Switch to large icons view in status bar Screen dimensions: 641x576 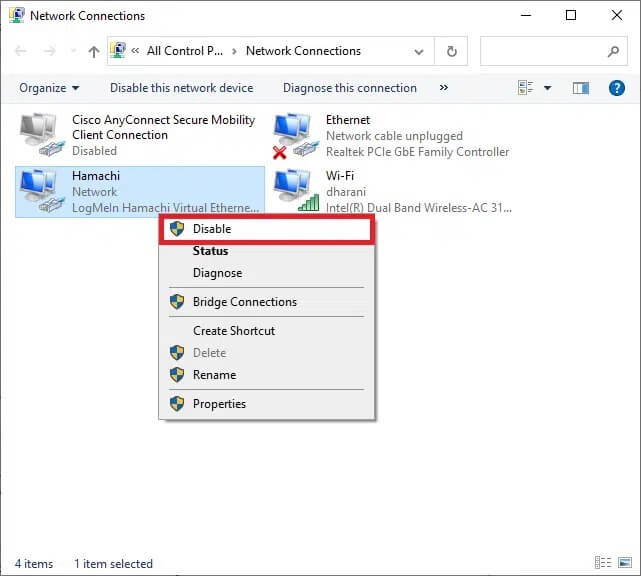click(625, 563)
